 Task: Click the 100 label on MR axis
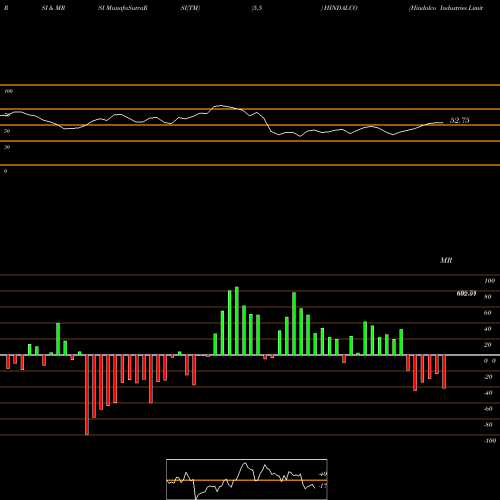coord(489,281)
